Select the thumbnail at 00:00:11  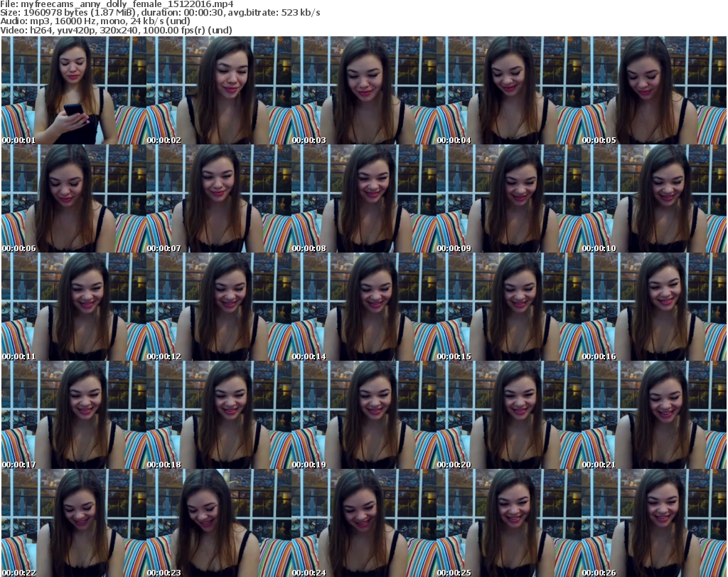(73, 307)
